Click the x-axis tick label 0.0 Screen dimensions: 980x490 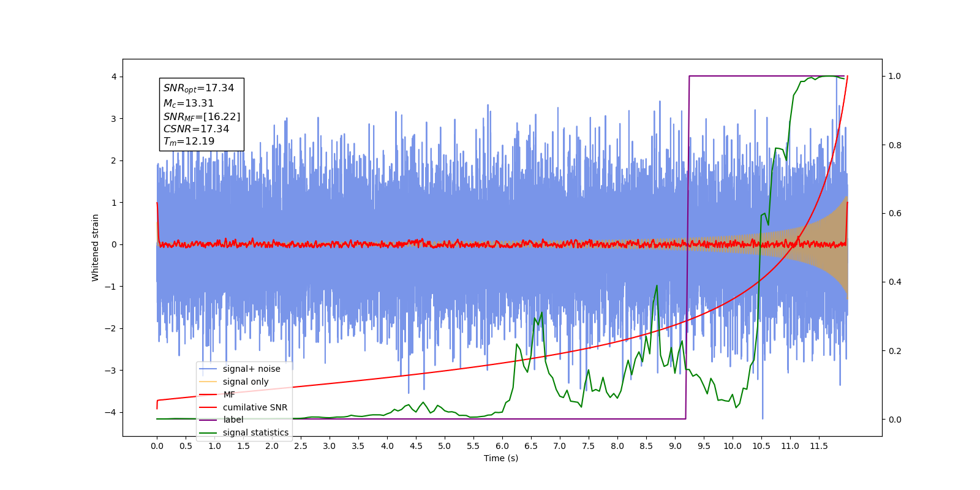157,446
